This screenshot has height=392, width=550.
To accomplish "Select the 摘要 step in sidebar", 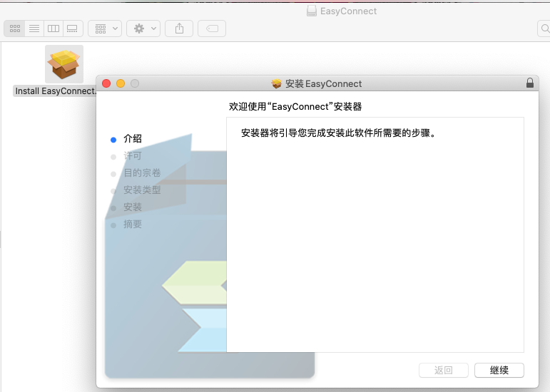I will pyautogui.click(x=133, y=225).
